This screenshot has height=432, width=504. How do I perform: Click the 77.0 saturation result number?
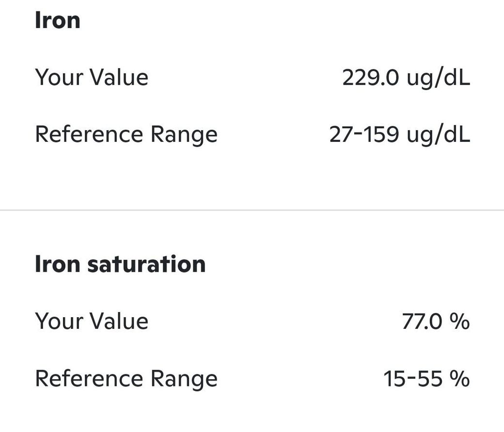pos(422,322)
